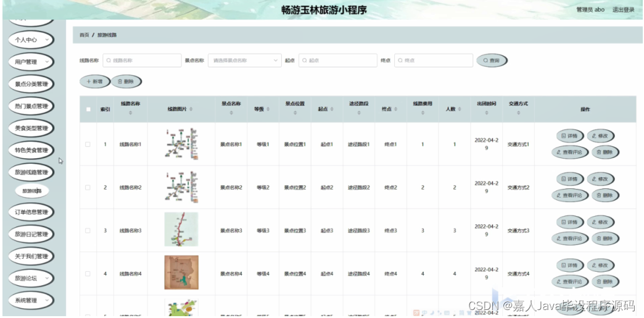Click 查看评论 for row 线路名称2
This screenshot has height=318, width=644.
(569, 195)
